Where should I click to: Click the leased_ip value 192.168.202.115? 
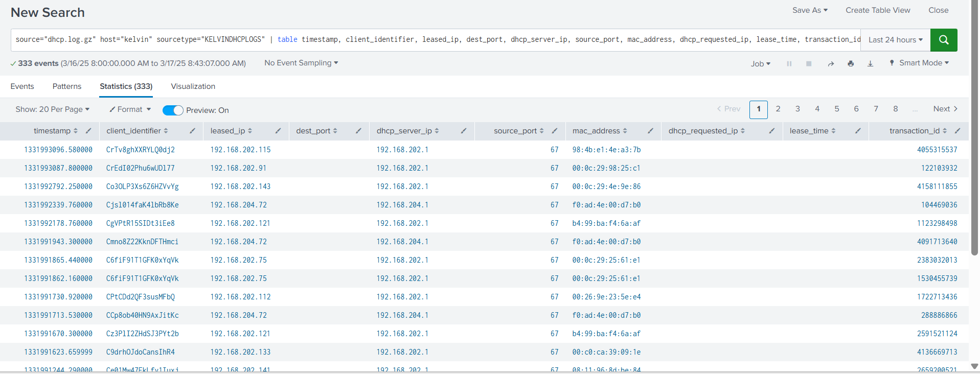240,150
